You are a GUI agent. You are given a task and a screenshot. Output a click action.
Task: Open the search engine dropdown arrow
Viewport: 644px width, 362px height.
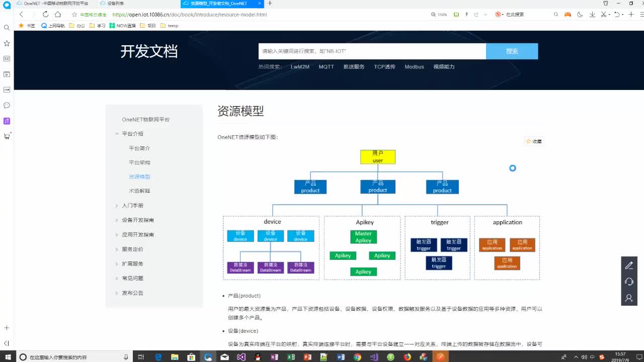[504, 15]
